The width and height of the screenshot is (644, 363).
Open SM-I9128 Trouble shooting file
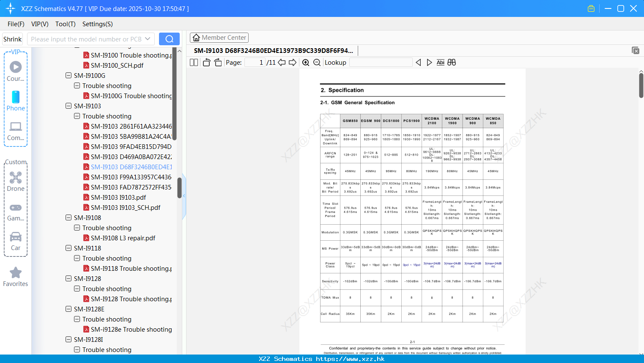tap(131, 299)
